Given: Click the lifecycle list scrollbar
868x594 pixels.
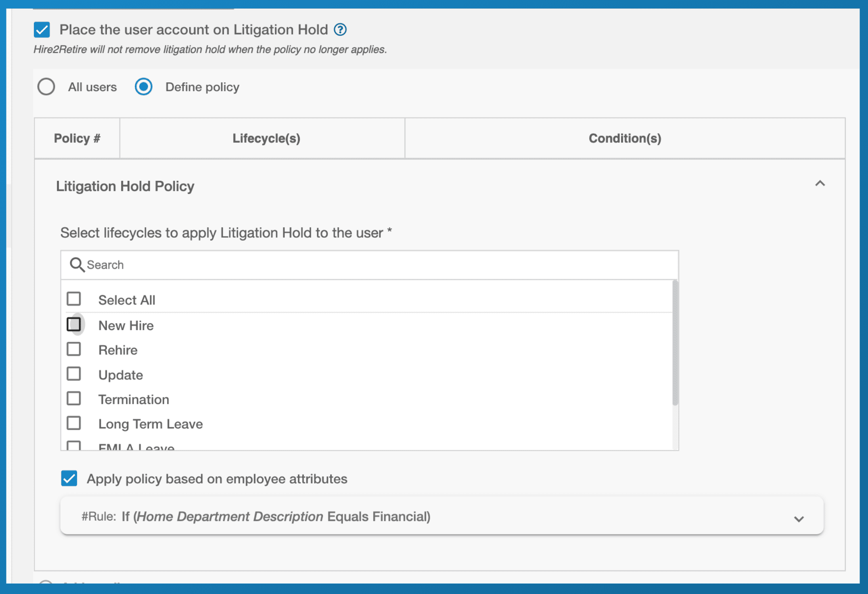Looking at the screenshot, I should [675, 343].
